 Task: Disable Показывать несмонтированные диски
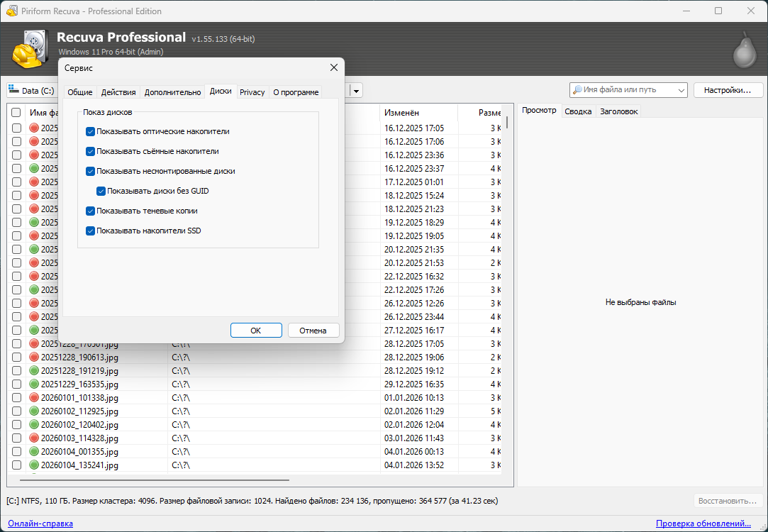(x=90, y=171)
